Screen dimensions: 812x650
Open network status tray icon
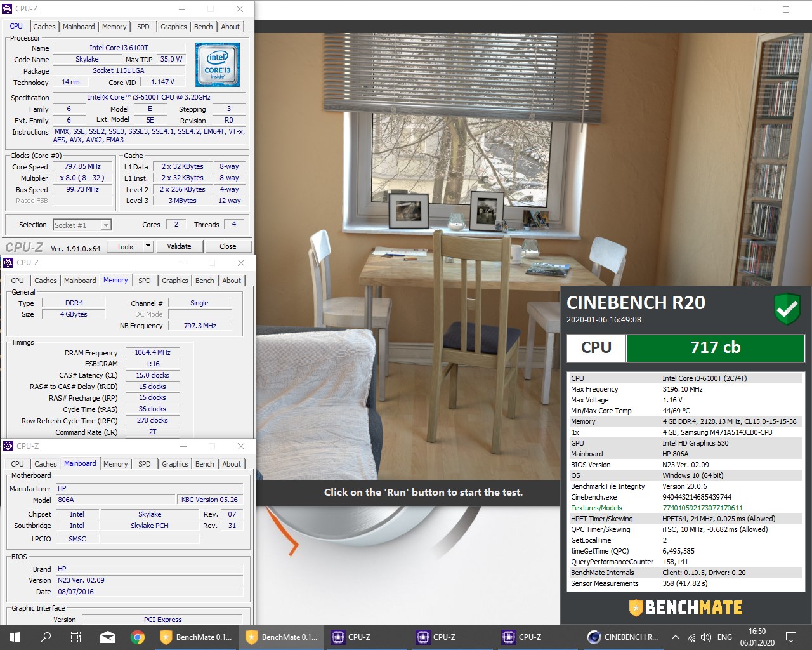pyautogui.click(x=691, y=637)
